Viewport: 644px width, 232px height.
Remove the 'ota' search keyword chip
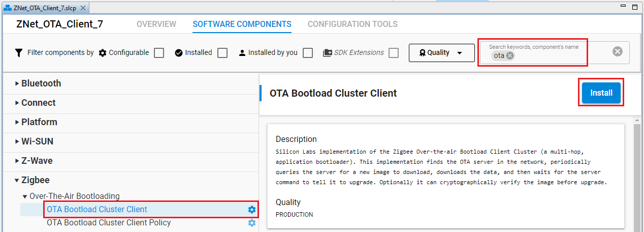click(510, 56)
